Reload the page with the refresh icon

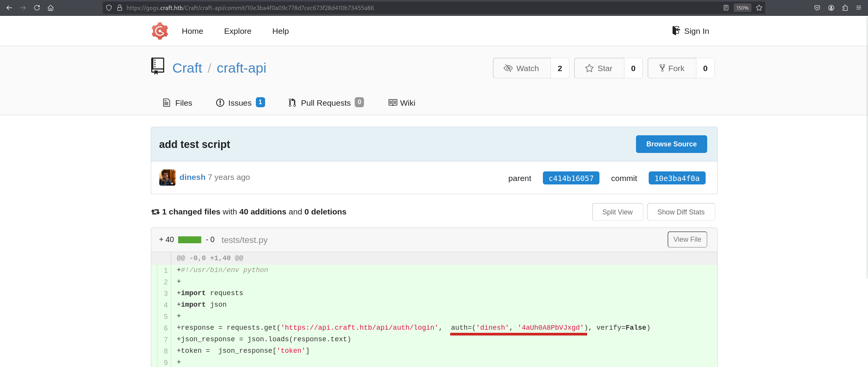tap(37, 8)
